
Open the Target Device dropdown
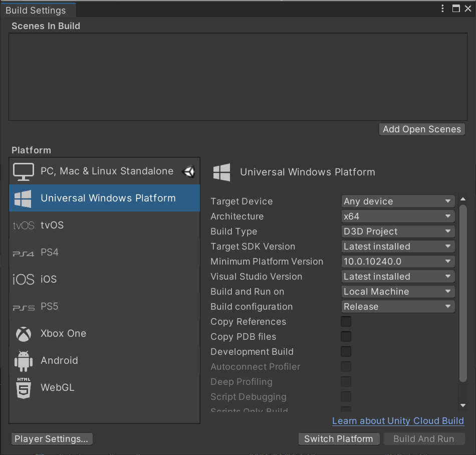coord(398,201)
